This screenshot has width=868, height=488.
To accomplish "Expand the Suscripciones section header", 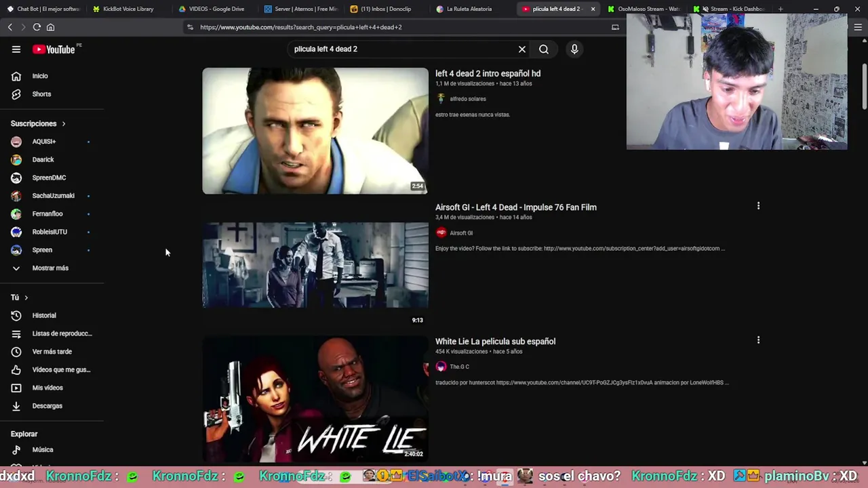I will tap(38, 123).
